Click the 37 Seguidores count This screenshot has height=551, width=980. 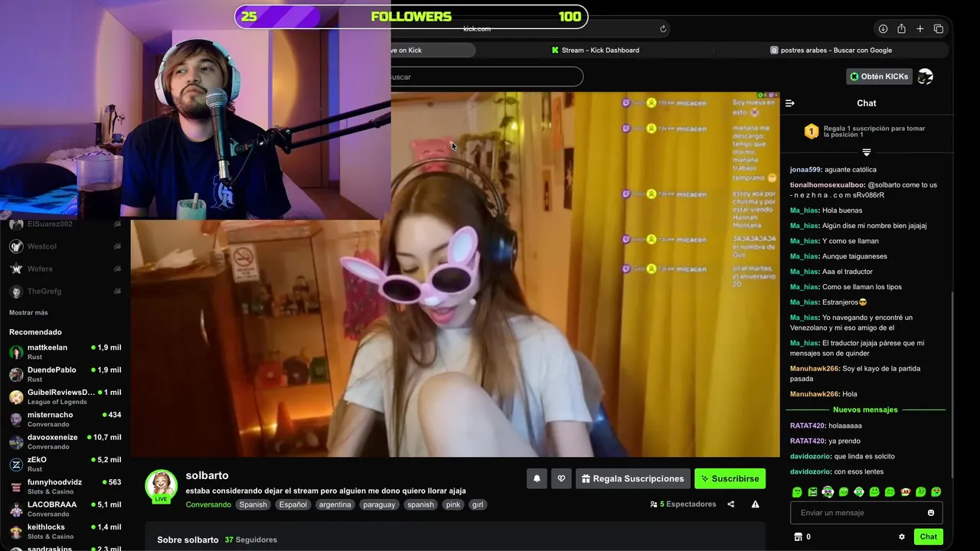point(250,540)
